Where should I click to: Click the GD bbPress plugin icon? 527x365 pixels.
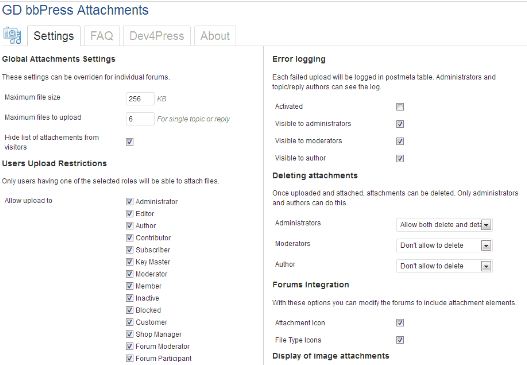[12, 36]
